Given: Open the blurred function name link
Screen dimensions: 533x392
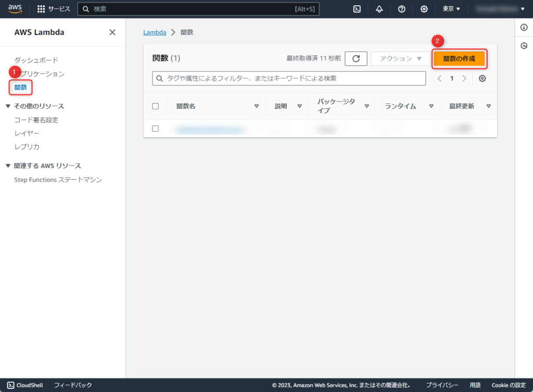Looking at the screenshot, I should point(210,129).
